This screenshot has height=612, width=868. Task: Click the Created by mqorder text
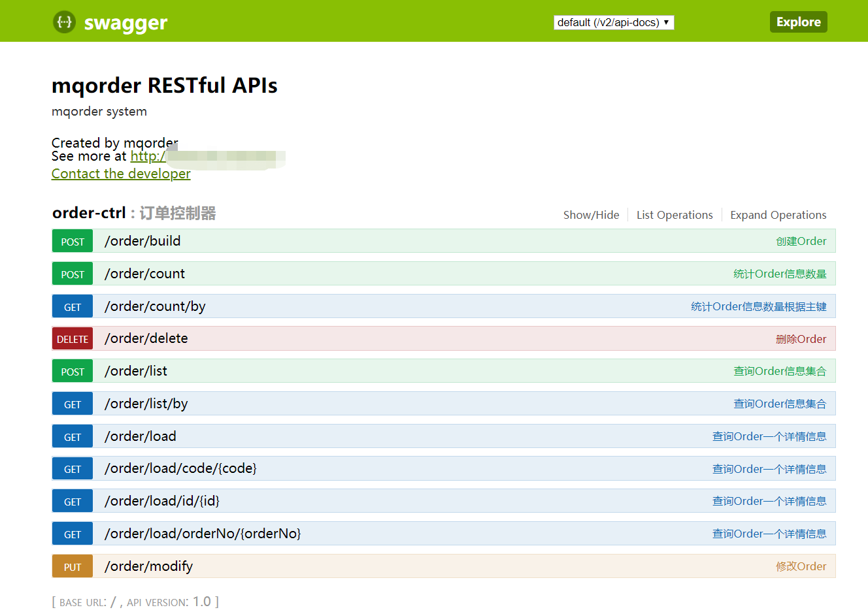115,142
